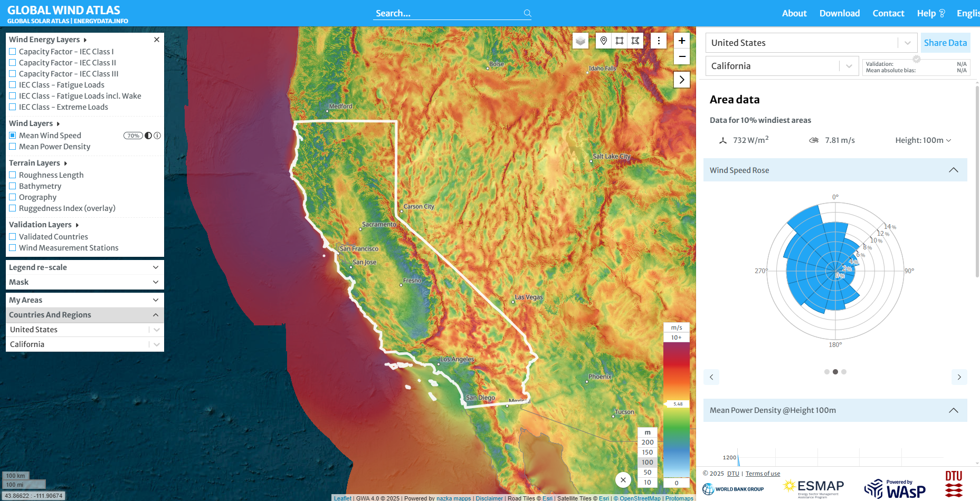Select the point marker tool
The width and height of the screenshot is (980, 501).
(604, 41)
